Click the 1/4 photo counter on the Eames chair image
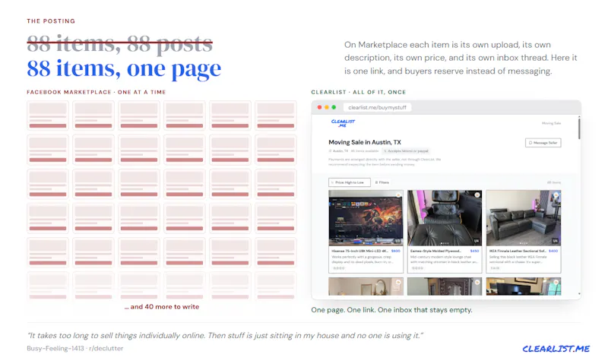 tap(477, 241)
